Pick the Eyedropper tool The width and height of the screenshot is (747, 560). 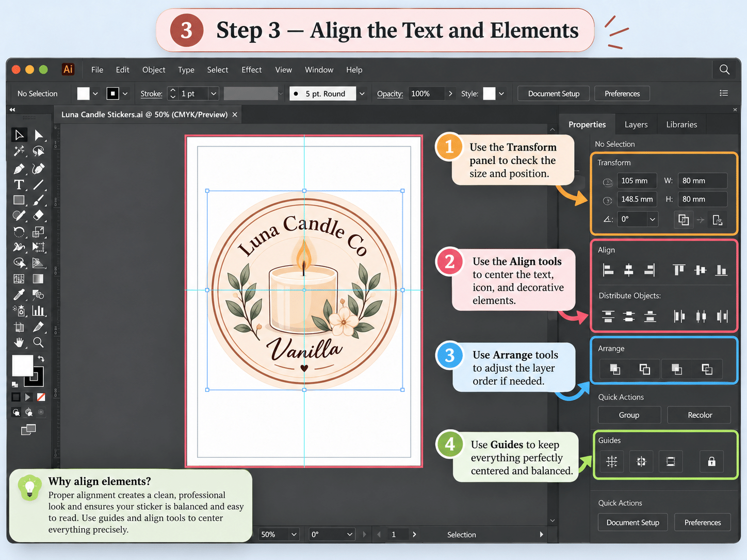point(19,294)
